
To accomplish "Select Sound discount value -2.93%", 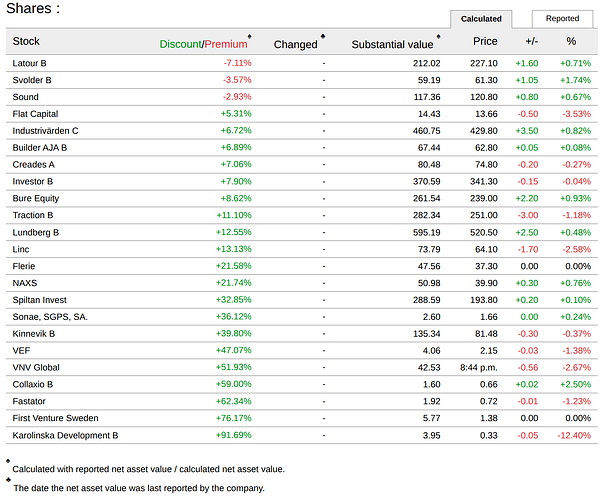I will click(x=237, y=97).
